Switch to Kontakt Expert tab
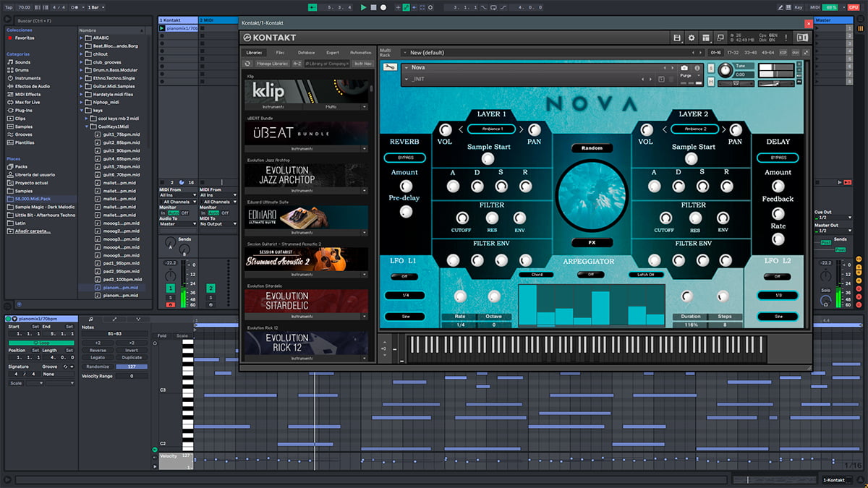 coord(332,53)
